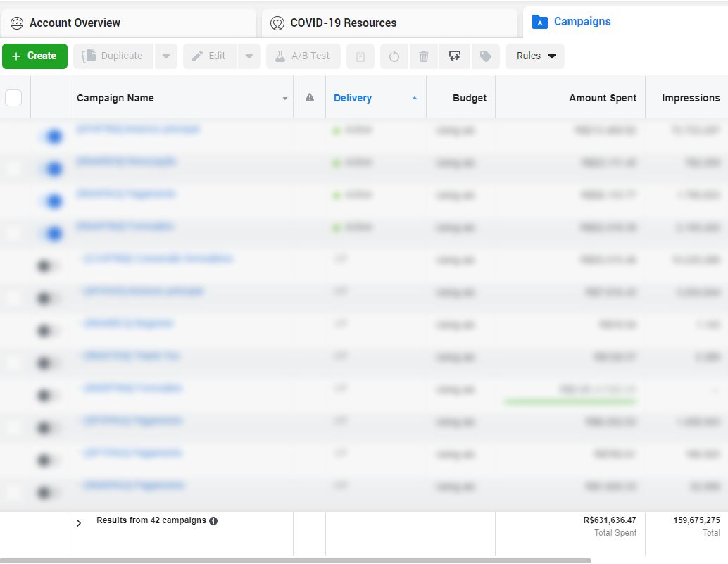The height and width of the screenshot is (564, 728).
Task: Click the trash delete icon
Action: [424, 56]
